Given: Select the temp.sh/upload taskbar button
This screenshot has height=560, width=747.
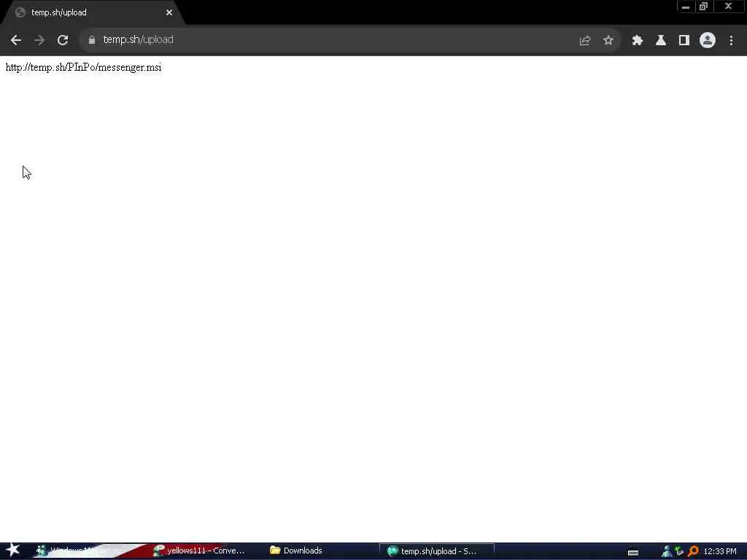Looking at the screenshot, I should click(x=436, y=551).
